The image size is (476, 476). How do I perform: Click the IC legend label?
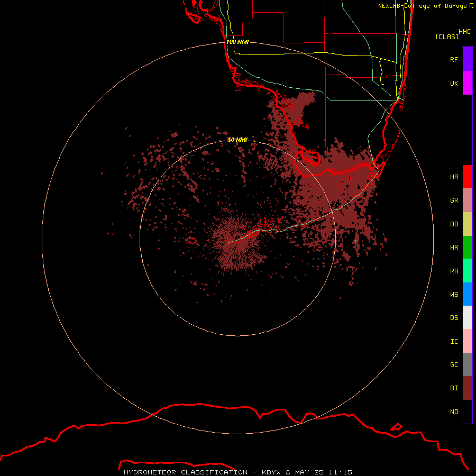454,342
